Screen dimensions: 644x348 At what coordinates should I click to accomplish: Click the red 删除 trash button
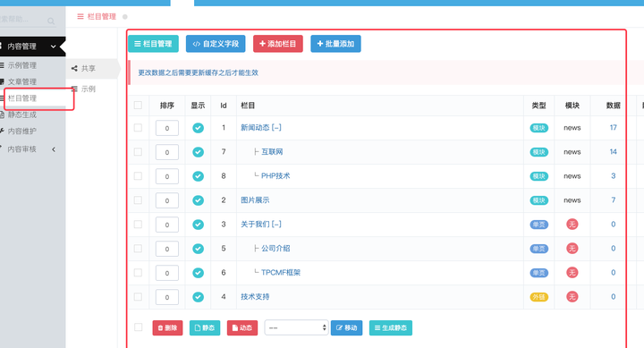point(167,327)
